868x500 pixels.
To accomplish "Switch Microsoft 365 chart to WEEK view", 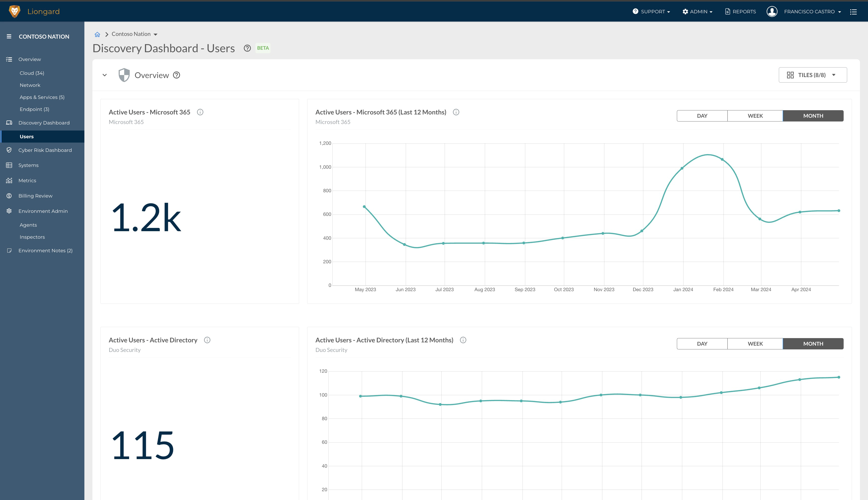I will 755,116.
